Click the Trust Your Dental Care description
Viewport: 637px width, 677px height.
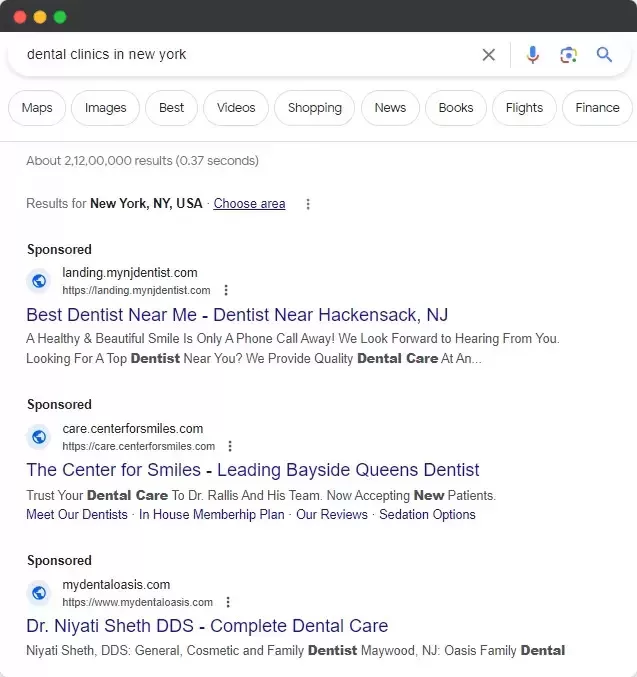tap(261, 495)
